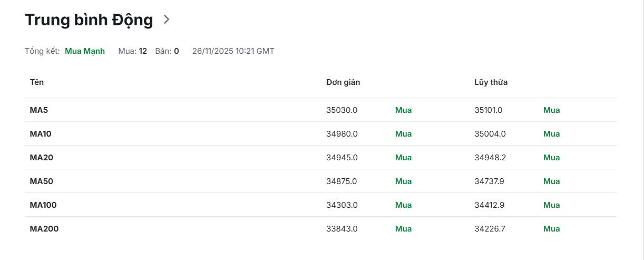
Task: Select the Đơn giản column header
Action: click(343, 82)
